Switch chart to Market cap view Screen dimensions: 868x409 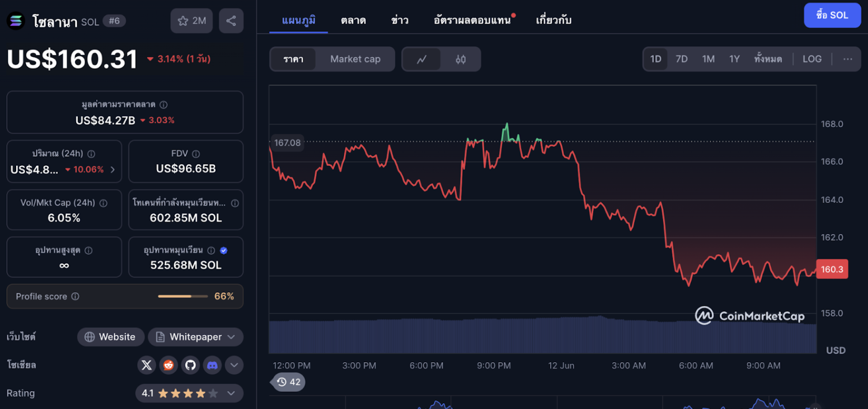pyautogui.click(x=355, y=59)
